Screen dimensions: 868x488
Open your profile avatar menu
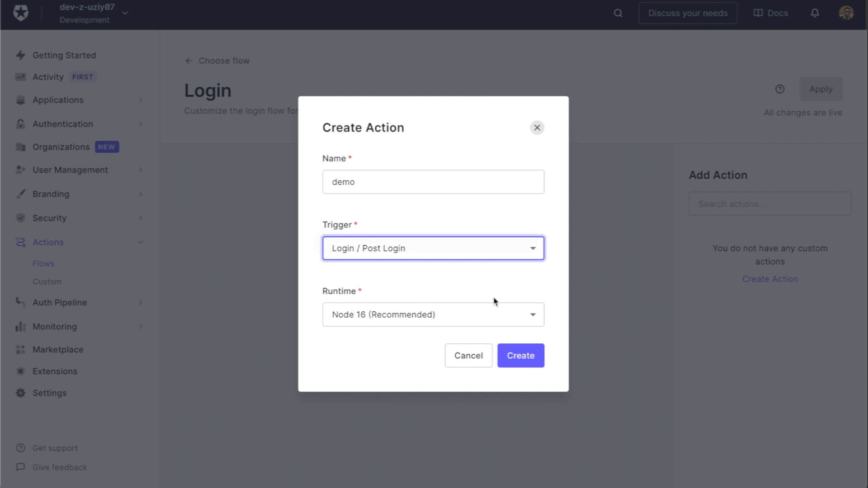click(846, 13)
